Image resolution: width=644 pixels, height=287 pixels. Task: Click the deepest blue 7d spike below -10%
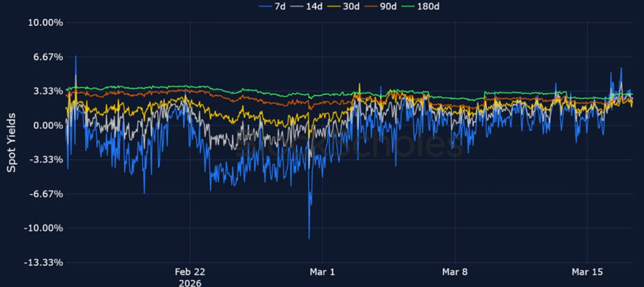point(309,237)
